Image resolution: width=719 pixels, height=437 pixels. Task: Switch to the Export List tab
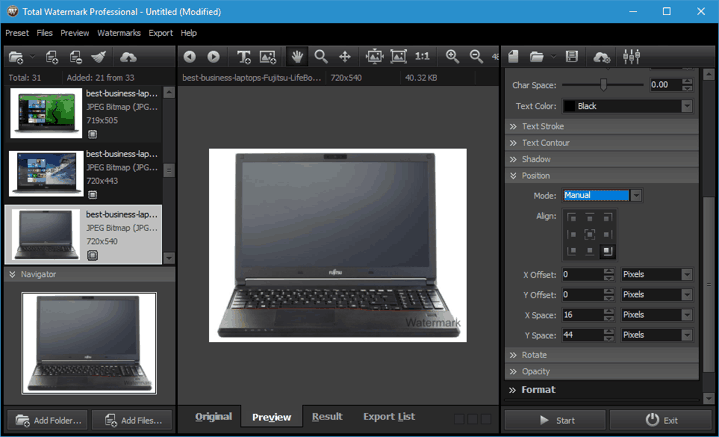coord(389,417)
